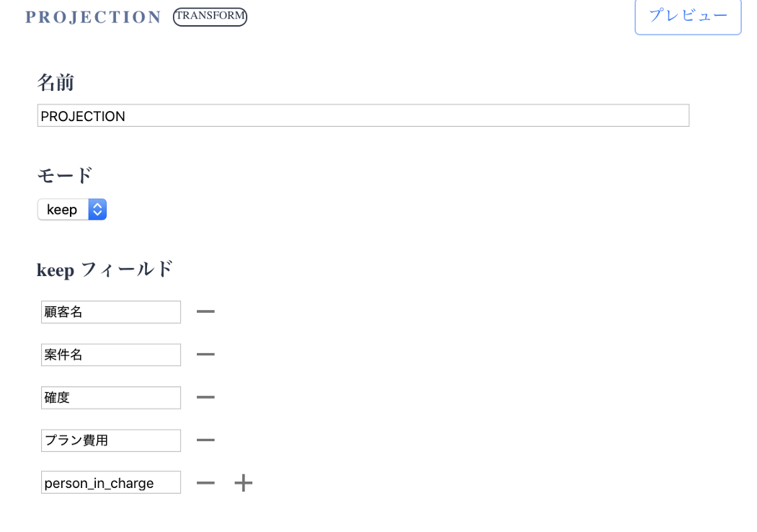Click into the 案件名 text field
The image size is (757, 532).
(x=111, y=355)
